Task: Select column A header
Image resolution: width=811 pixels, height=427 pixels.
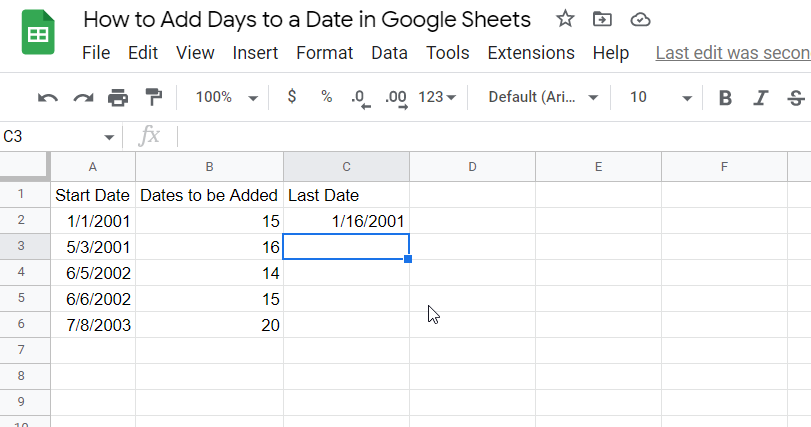Action: [93, 166]
